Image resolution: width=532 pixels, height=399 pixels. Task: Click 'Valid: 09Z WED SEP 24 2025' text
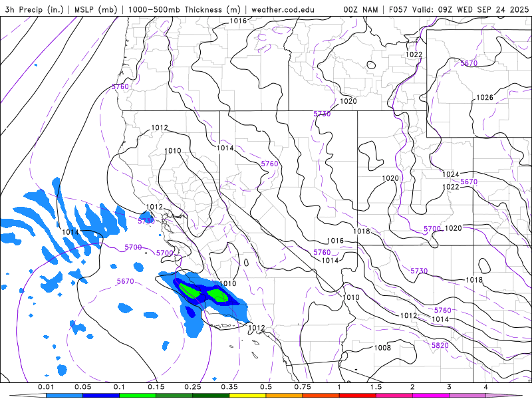coord(470,9)
